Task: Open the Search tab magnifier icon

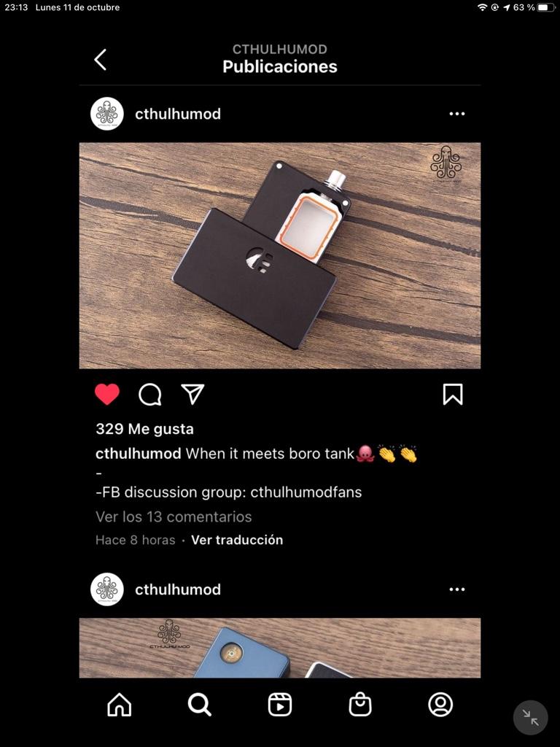Action: (x=200, y=705)
